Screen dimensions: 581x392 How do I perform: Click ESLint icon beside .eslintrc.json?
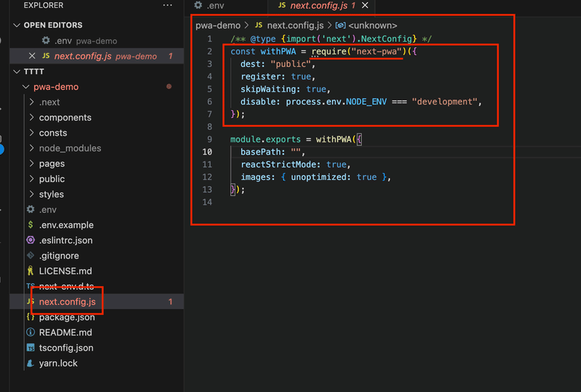tap(31, 240)
